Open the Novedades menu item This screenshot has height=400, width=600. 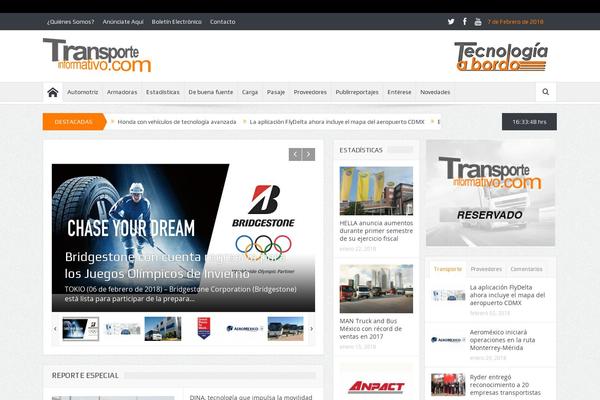(435, 92)
